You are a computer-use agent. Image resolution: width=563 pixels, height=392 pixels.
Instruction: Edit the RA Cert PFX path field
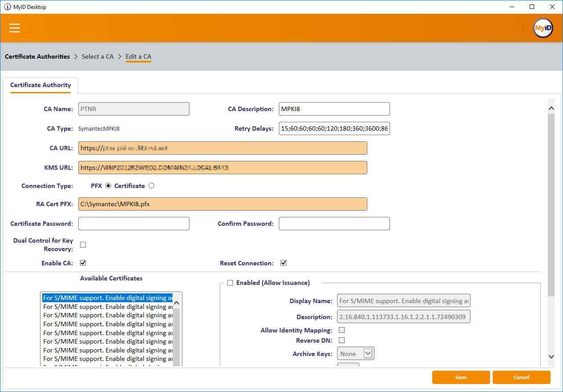tap(223, 204)
